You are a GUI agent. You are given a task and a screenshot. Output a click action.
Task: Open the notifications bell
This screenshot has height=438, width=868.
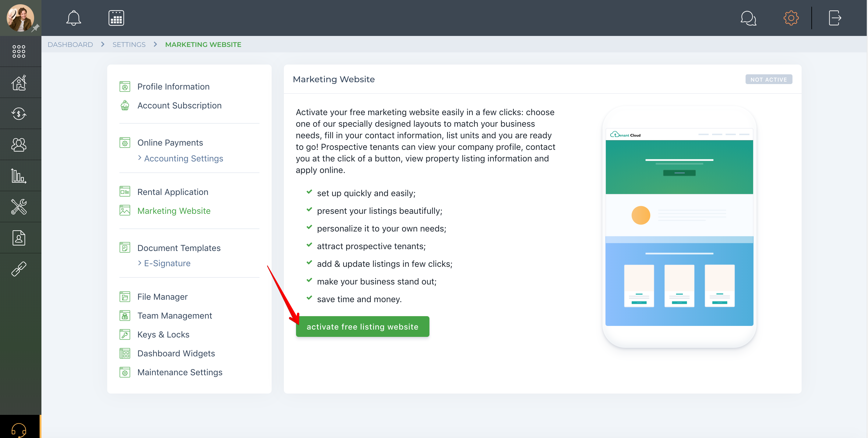(73, 18)
